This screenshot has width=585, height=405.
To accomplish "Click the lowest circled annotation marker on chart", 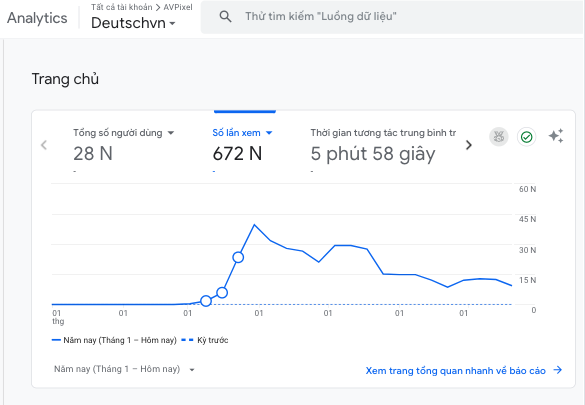I will click(x=206, y=301).
